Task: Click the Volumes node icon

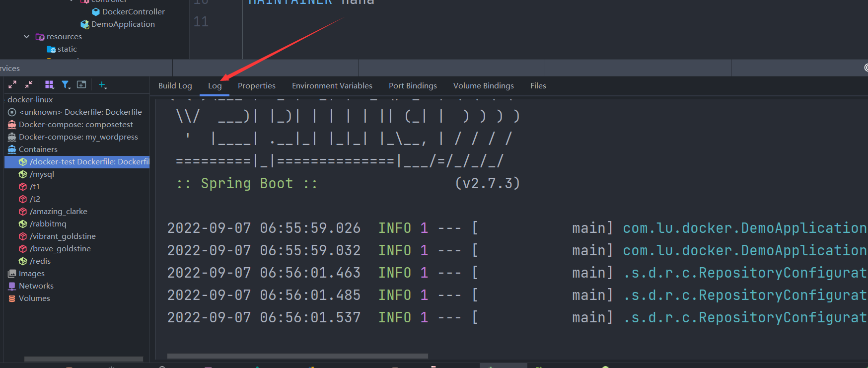Action: [12, 298]
